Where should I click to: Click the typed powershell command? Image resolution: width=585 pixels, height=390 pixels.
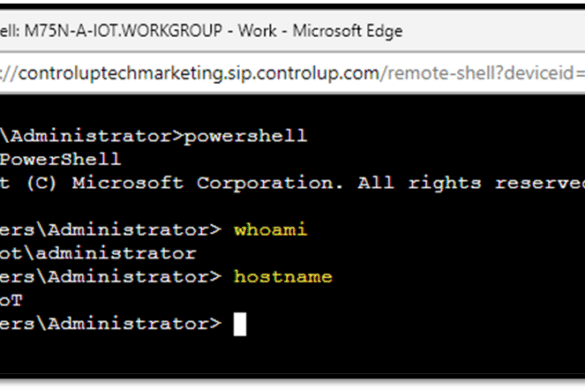click(x=245, y=137)
